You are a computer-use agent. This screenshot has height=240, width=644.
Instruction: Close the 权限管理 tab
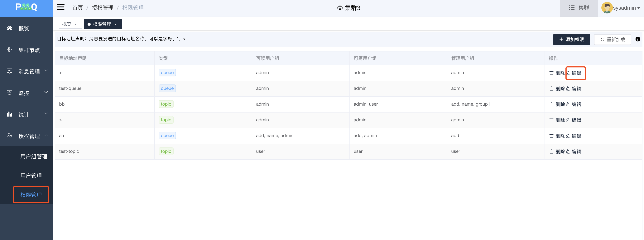click(116, 25)
